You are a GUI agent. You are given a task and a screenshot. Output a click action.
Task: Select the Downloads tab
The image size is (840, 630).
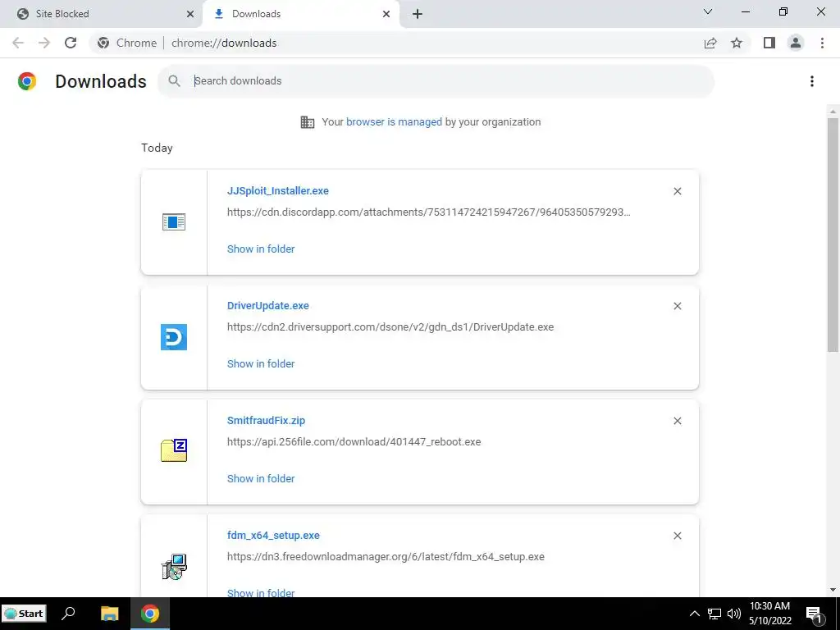coord(301,14)
